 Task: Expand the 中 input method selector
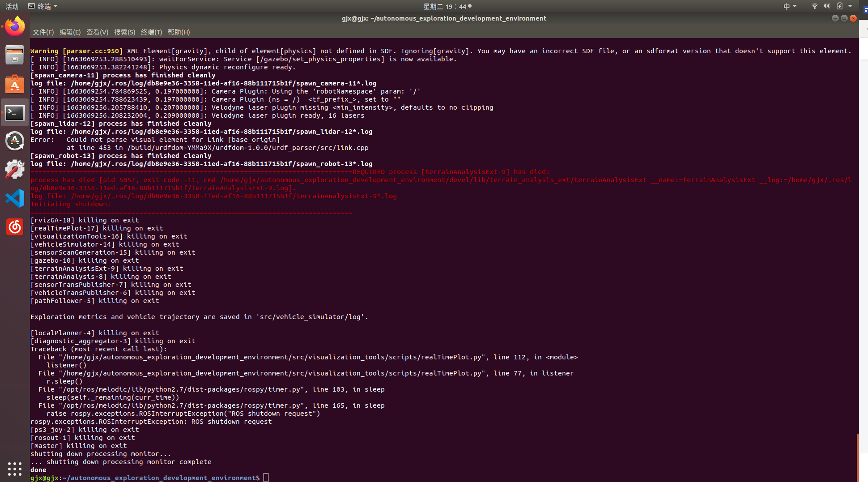(790, 6)
